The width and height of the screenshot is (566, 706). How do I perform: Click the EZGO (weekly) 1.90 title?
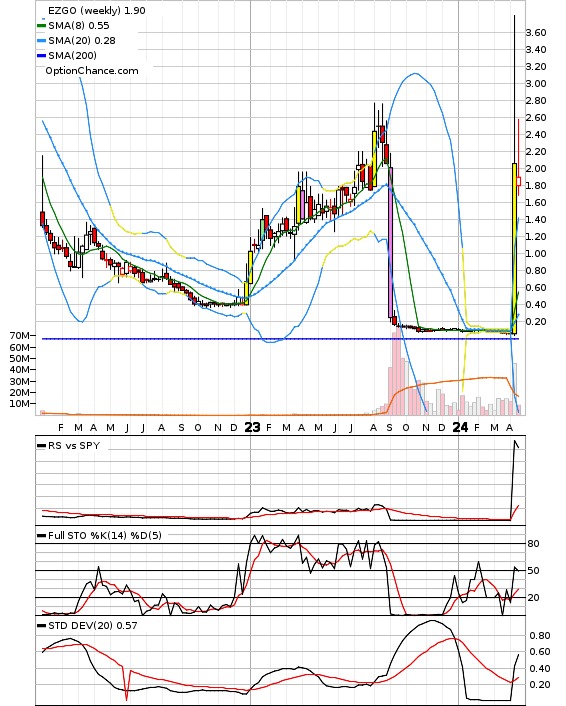coord(97,10)
